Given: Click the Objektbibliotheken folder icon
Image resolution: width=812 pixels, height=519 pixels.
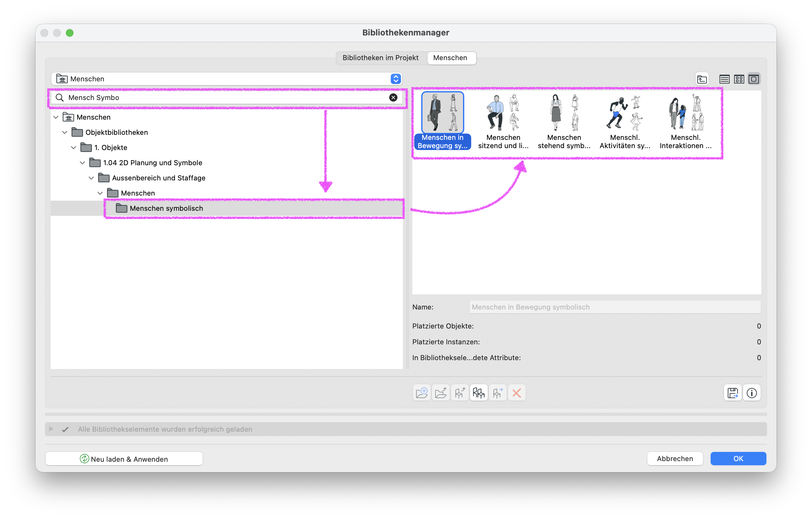Looking at the screenshot, I should pos(77,132).
